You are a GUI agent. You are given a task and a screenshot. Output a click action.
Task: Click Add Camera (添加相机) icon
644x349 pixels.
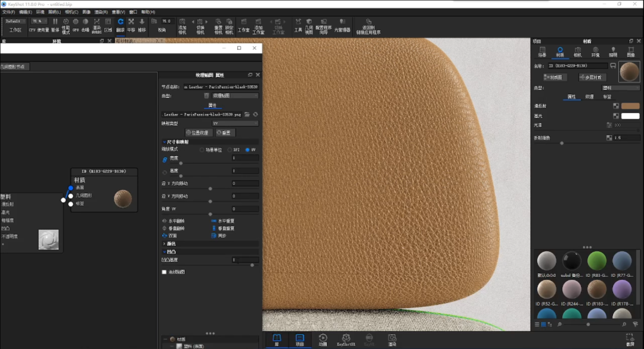pyautogui.click(x=182, y=26)
